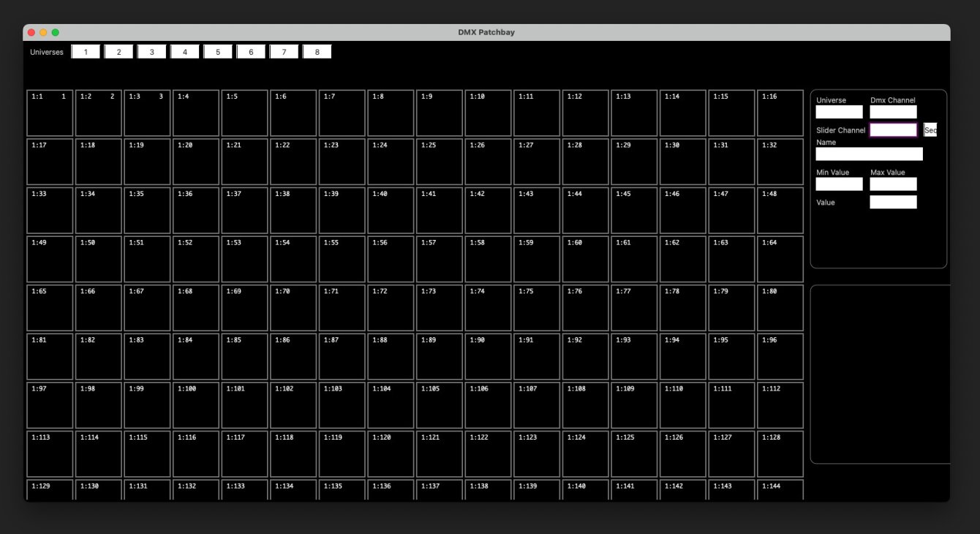Select patch cell 1:16
Image resolution: width=980 pixels, height=534 pixels.
pyautogui.click(x=780, y=113)
